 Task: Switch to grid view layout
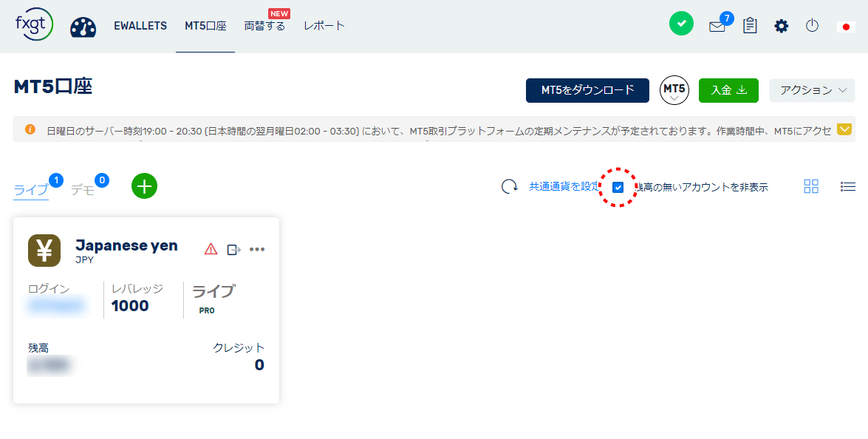(811, 186)
